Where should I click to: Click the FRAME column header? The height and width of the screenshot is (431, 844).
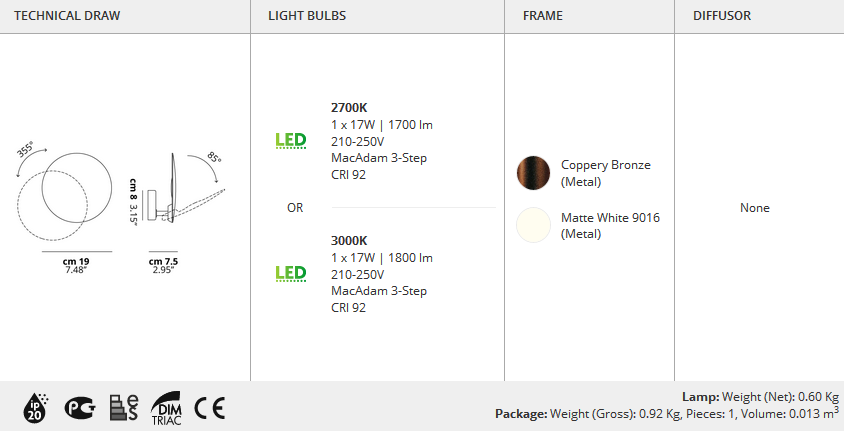click(x=543, y=16)
